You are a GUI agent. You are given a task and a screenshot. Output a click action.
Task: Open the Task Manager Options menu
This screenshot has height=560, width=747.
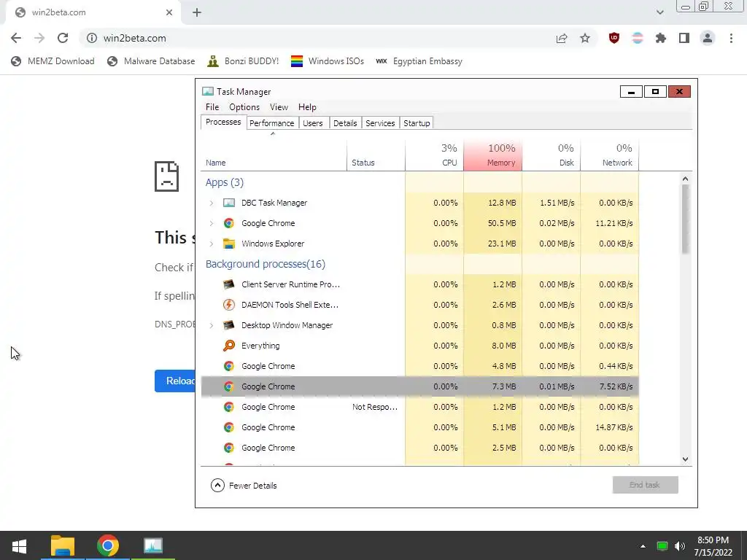(244, 107)
